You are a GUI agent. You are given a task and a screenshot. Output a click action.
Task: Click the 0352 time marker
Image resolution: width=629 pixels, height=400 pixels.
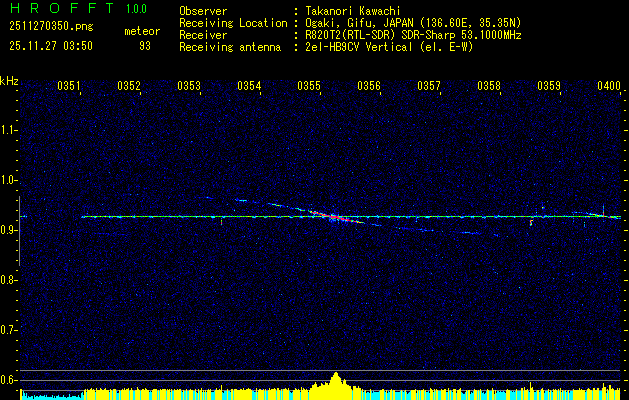pos(129,86)
